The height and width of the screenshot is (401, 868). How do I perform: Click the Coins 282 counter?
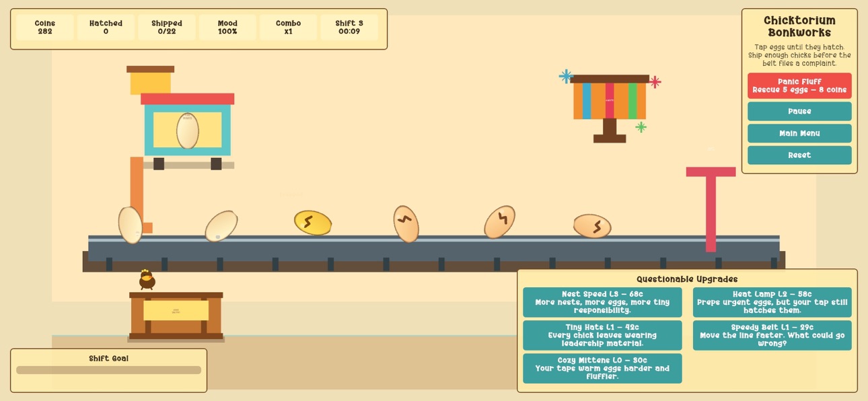coord(45,28)
